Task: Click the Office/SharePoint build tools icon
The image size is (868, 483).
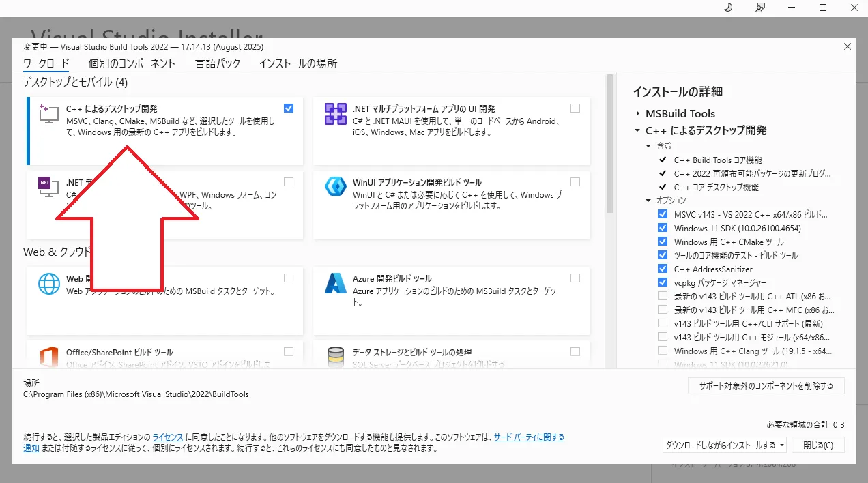Action: coord(48,357)
